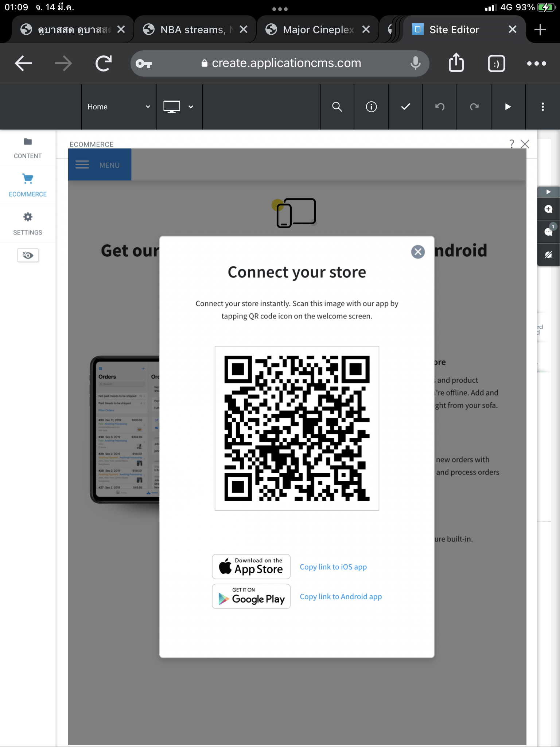Reload the current page
This screenshot has width=560, height=747.
pyautogui.click(x=104, y=63)
